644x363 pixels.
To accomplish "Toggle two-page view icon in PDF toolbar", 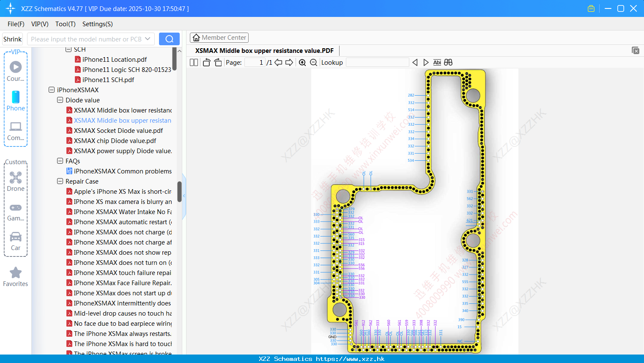I will (194, 63).
